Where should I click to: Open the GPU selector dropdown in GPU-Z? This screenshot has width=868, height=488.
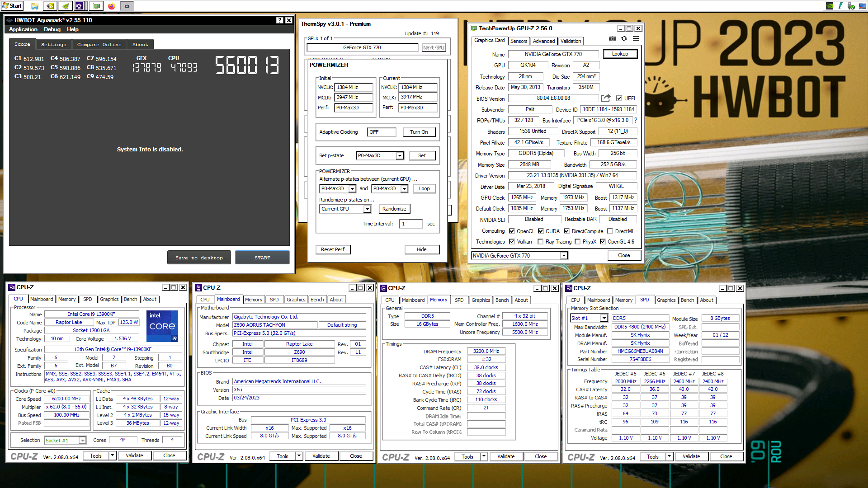564,256
